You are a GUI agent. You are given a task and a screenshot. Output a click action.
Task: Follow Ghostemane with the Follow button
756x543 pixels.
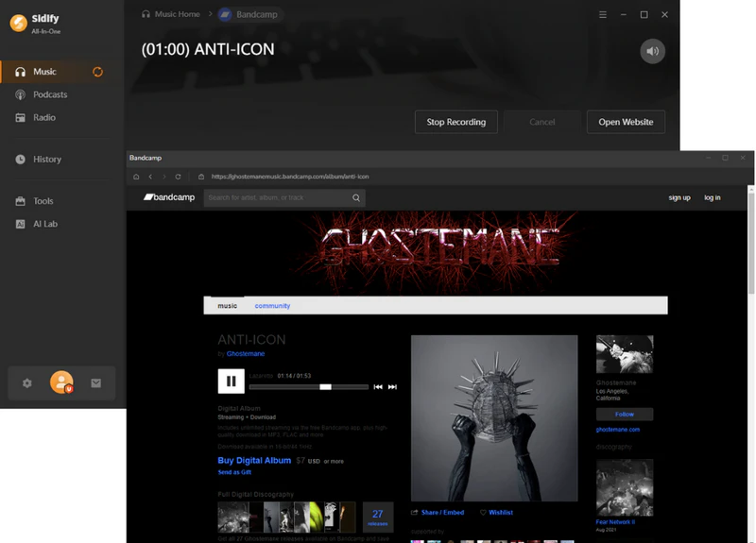(x=625, y=415)
